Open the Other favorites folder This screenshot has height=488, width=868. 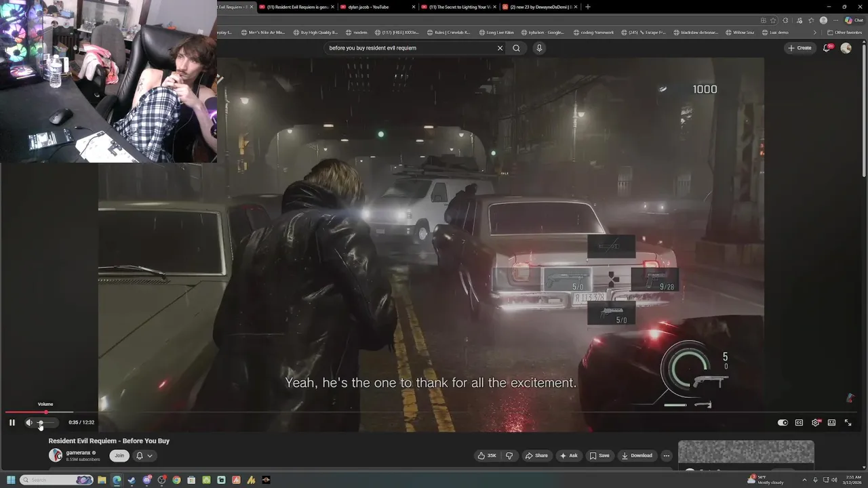(844, 33)
